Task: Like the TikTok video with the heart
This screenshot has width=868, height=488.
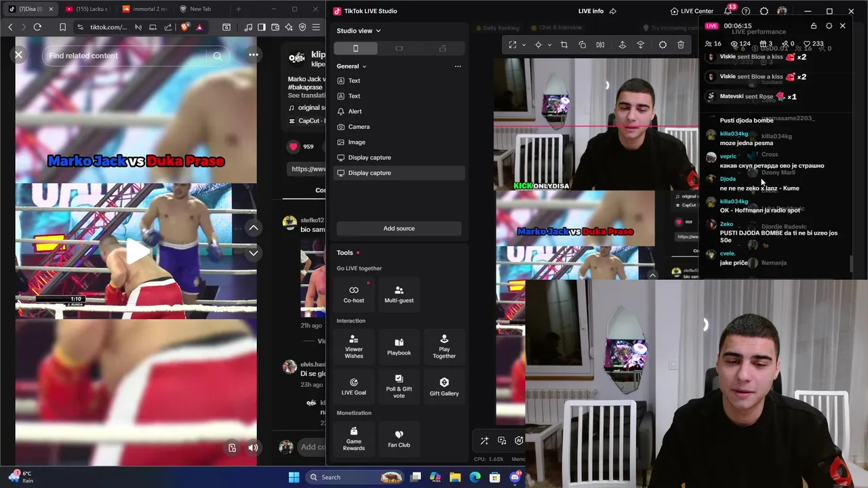Action: 293,146
